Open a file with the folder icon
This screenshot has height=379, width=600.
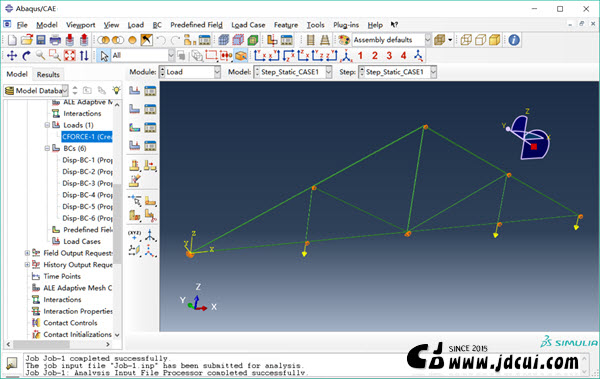click(x=27, y=40)
